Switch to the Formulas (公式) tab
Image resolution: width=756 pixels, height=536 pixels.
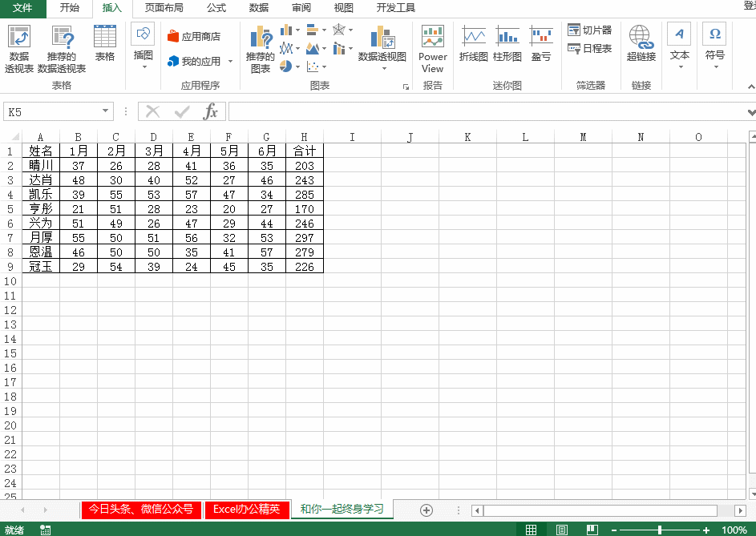[216, 8]
